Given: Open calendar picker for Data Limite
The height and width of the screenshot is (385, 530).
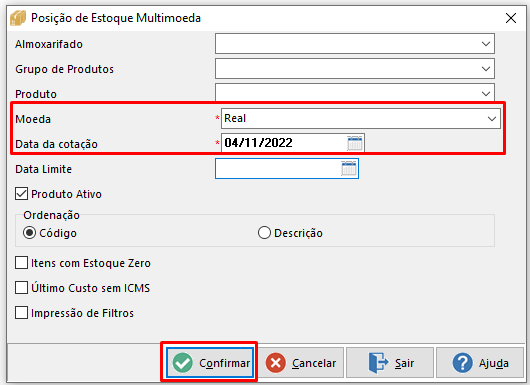Looking at the screenshot, I should click(x=348, y=168).
